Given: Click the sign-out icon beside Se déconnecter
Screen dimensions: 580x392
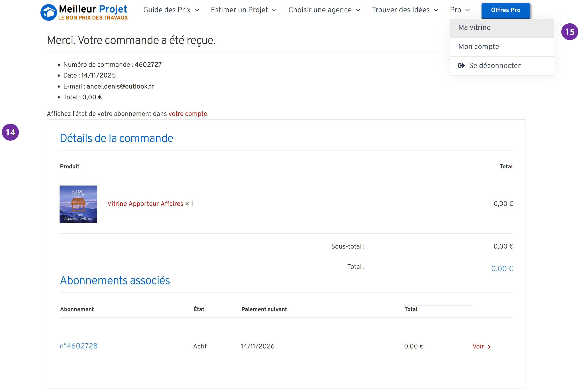Looking at the screenshot, I should click(461, 65).
